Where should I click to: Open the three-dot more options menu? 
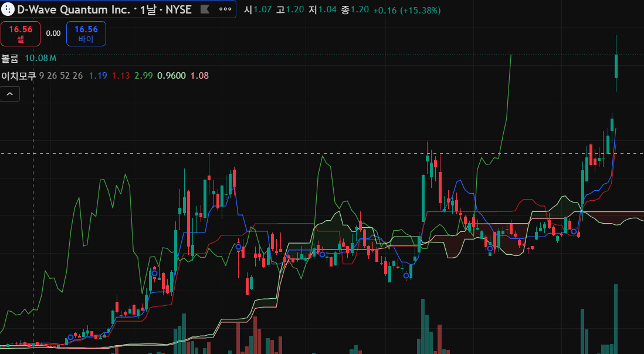coord(225,9)
